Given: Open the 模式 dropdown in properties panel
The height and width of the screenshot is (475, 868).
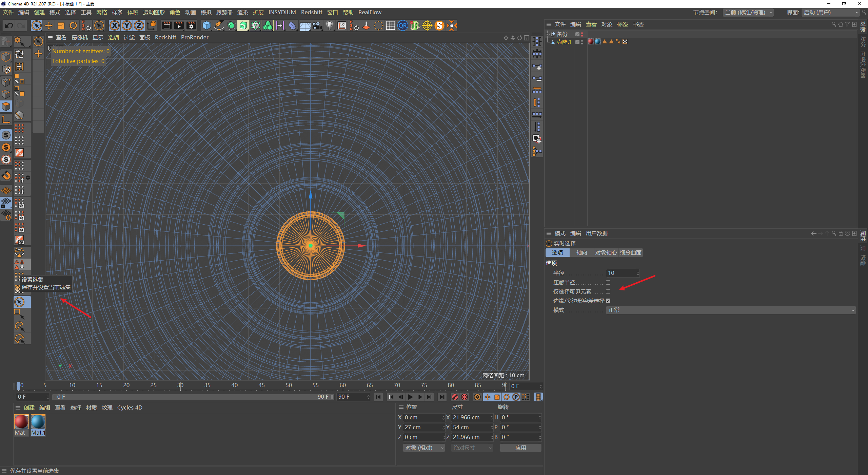Looking at the screenshot, I should coord(731,310).
